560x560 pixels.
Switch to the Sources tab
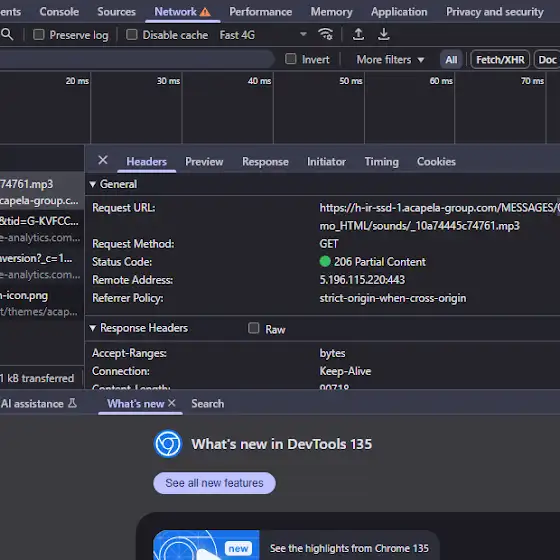tap(116, 12)
